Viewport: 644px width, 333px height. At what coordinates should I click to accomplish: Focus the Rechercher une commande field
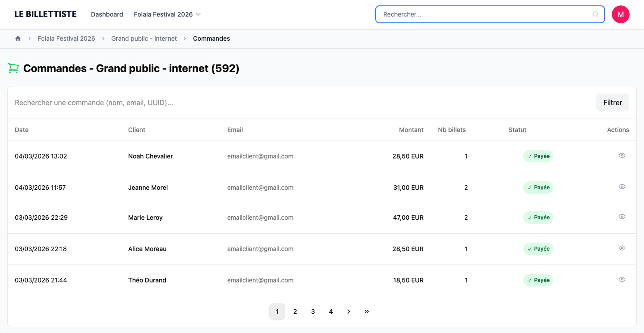[x=302, y=102]
